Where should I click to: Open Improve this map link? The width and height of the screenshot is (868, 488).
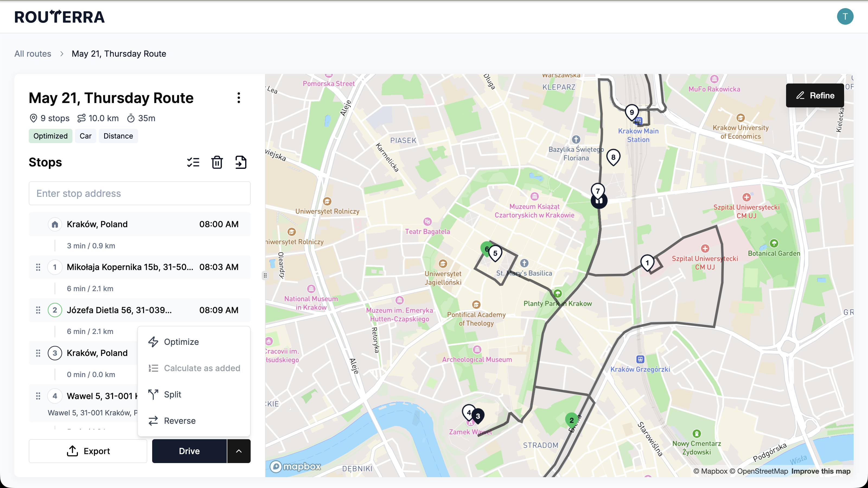pyautogui.click(x=821, y=471)
